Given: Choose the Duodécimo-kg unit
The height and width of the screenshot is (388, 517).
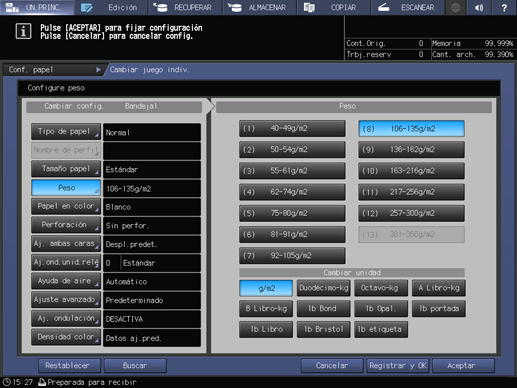Looking at the screenshot, I should [x=324, y=288].
